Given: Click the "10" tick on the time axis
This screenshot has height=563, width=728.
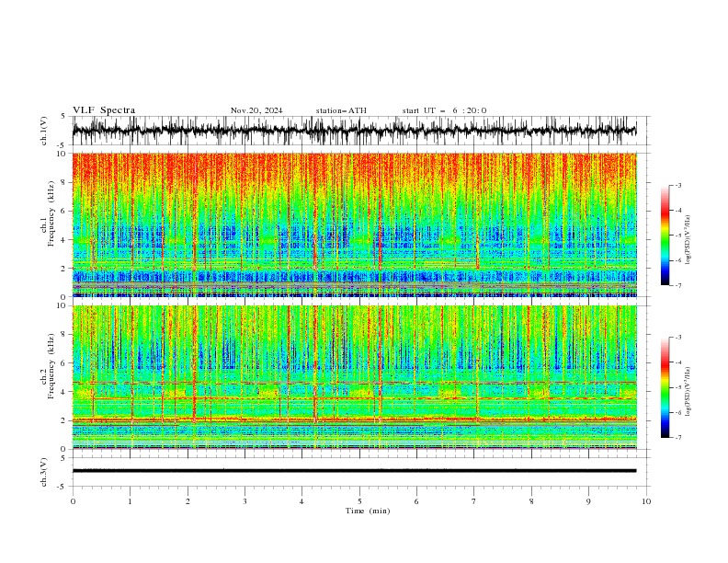Looking at the screenshot, I should [646, 501].
